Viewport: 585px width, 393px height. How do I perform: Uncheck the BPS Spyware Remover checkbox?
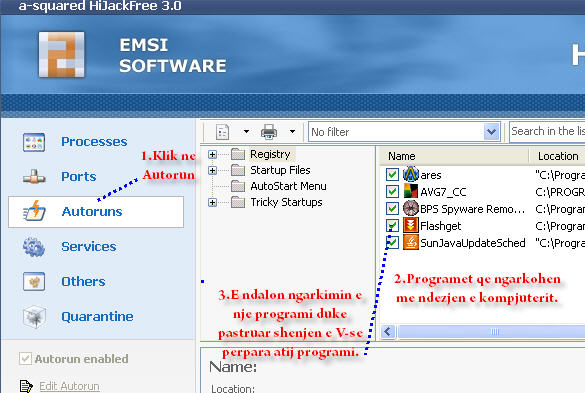392,208
